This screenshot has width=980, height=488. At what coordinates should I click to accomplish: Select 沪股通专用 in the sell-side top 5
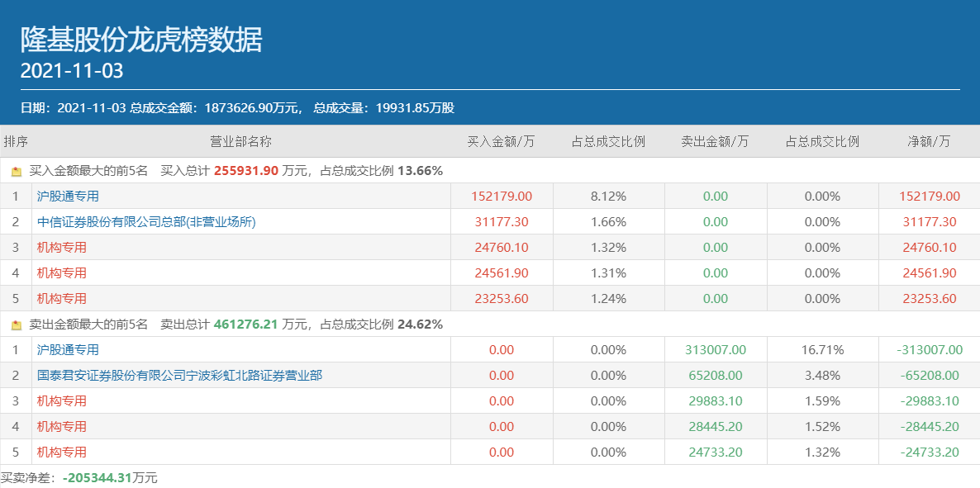[x=68, y=350]
